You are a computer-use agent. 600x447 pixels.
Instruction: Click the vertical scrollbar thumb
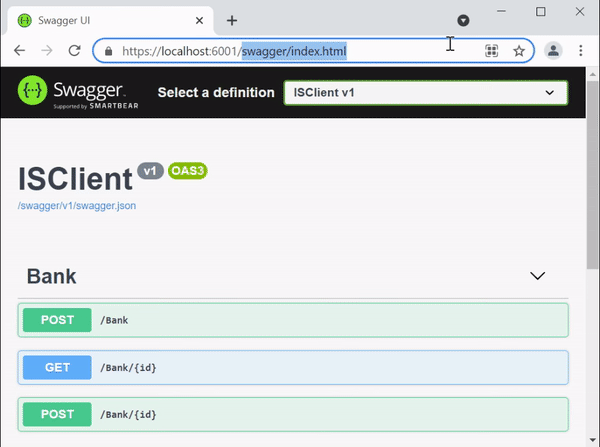coord(593,175)
